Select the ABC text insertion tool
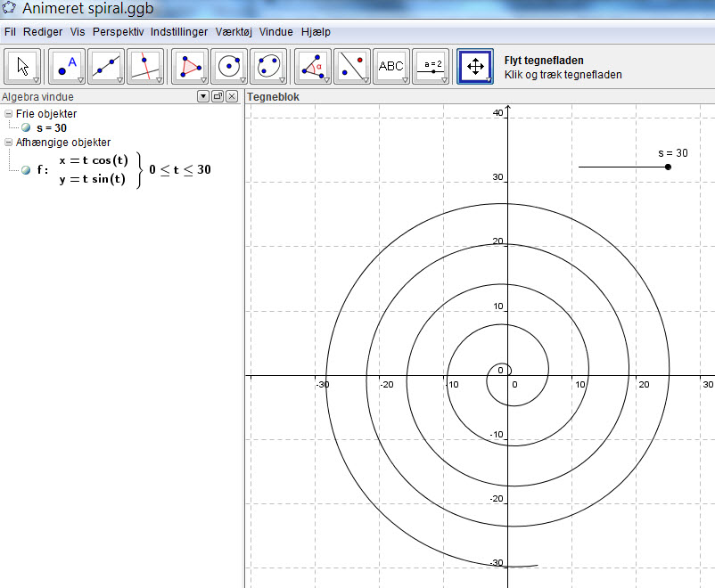 coord(391,66)
